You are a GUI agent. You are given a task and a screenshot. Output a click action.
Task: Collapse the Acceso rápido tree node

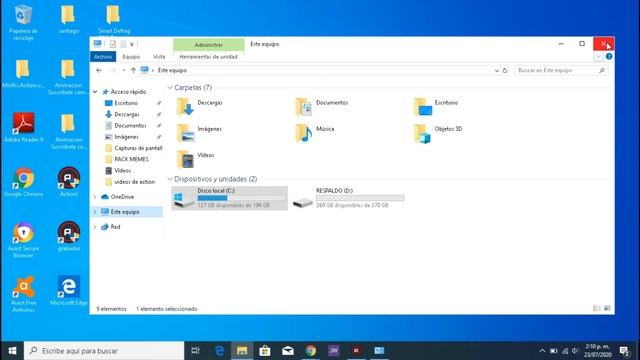pos(95,92)
